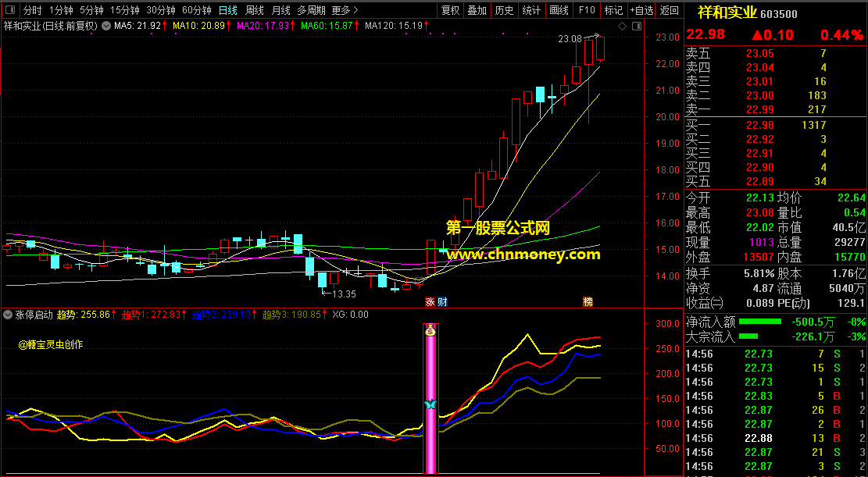Click the 卖五 23.05 order row
Image resolution: width=868 pixels, height=477 pixels.
pos(776,53)
